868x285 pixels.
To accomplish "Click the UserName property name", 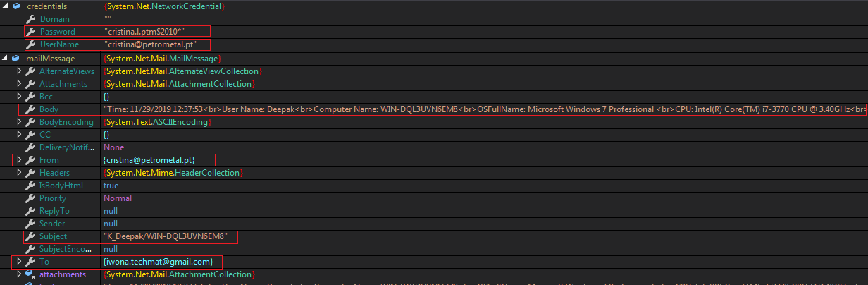I will point(59,44).
